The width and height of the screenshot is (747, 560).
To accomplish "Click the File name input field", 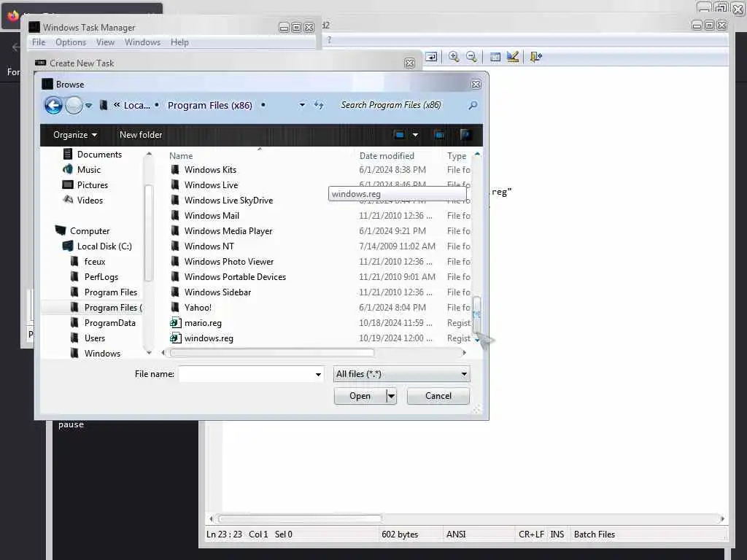I will click(247, 374).
